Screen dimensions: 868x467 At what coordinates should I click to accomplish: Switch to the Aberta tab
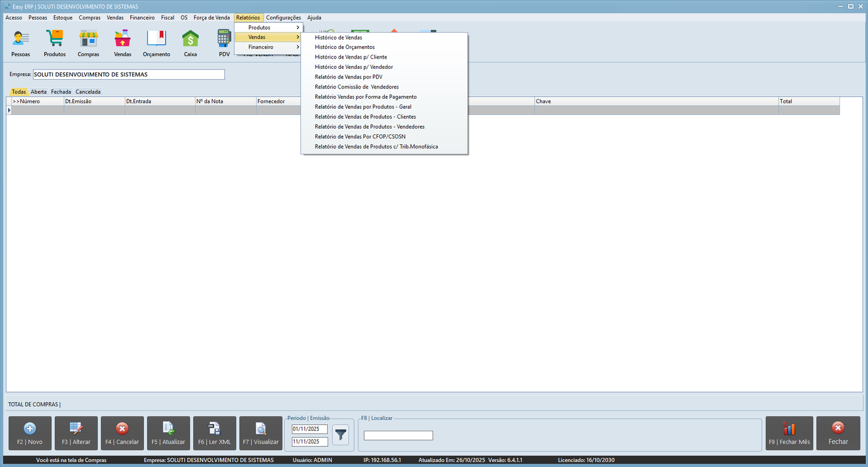tap(39, 92)
